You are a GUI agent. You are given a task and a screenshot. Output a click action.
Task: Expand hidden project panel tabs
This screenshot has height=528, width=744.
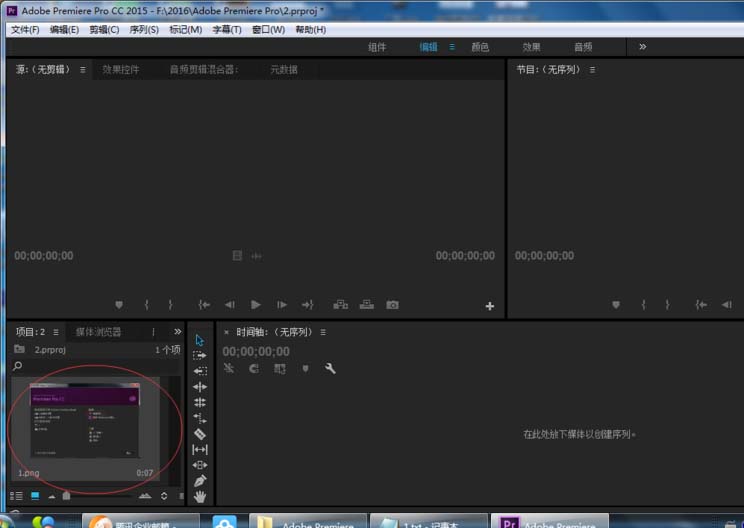(x=178, y=331)
